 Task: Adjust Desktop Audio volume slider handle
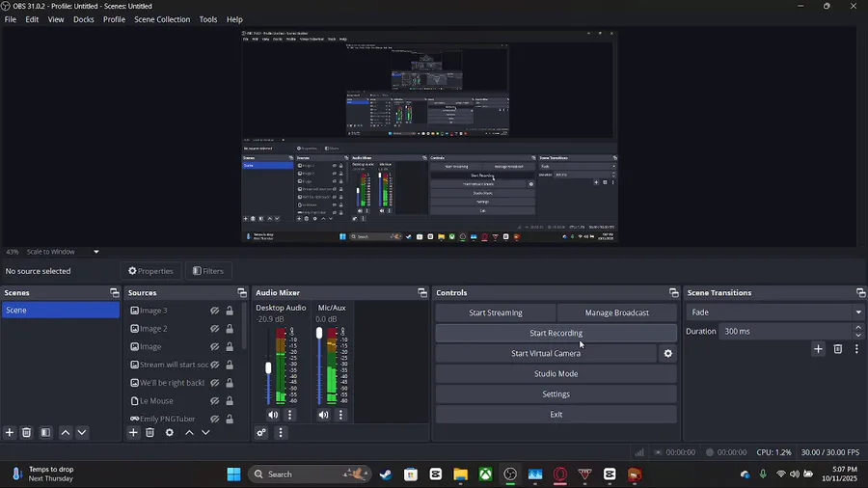tap(268, 368)
